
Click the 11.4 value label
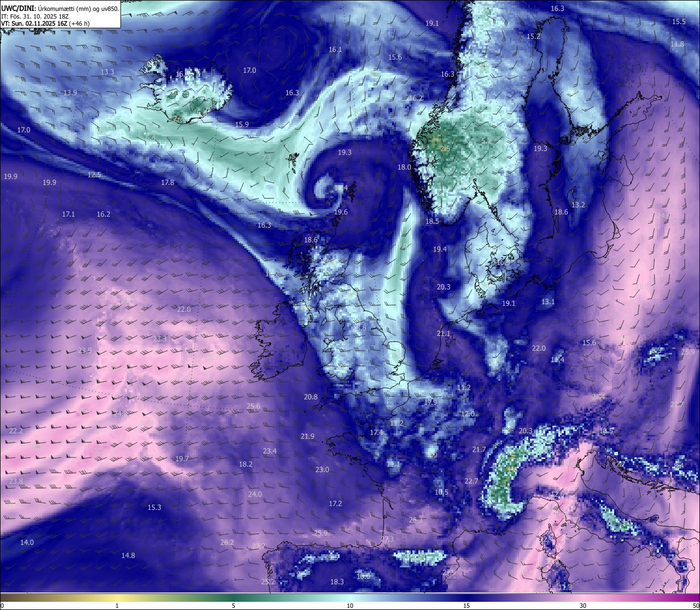pos(557,359)
